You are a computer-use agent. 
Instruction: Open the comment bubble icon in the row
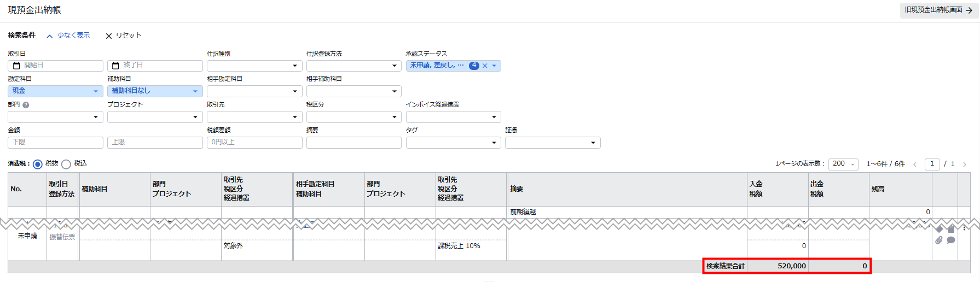tap(951, 240)
